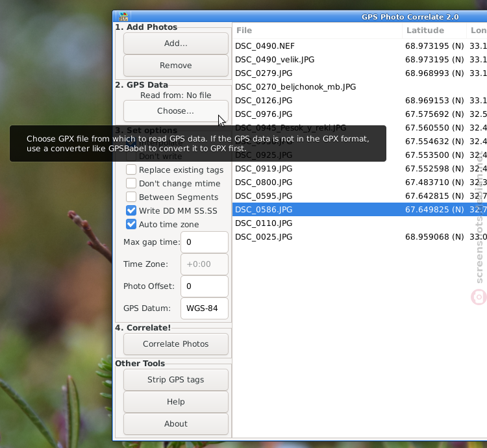The image size is (487, 448).
Task: Open the About button
Action: click(176, 424)
